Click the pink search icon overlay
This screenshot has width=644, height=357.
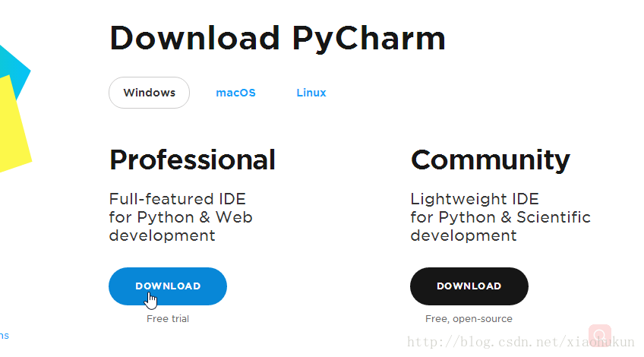coord(600,335)
